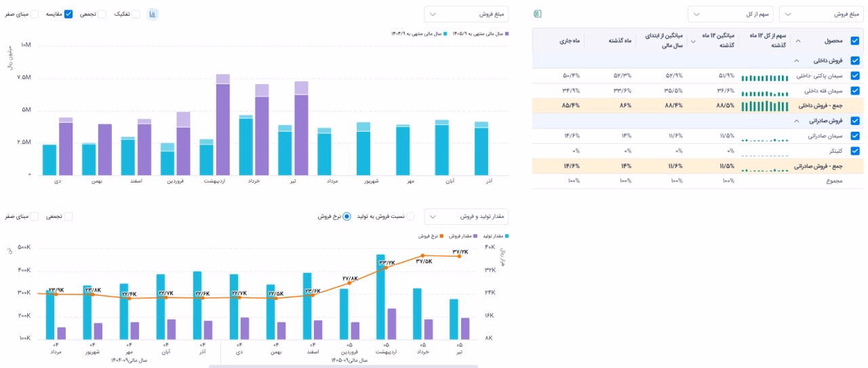This screenshot has width=868, height=368.
Task: Click the «۵۰/۴%» current-month cell
Action: click(x=570, y=75)
